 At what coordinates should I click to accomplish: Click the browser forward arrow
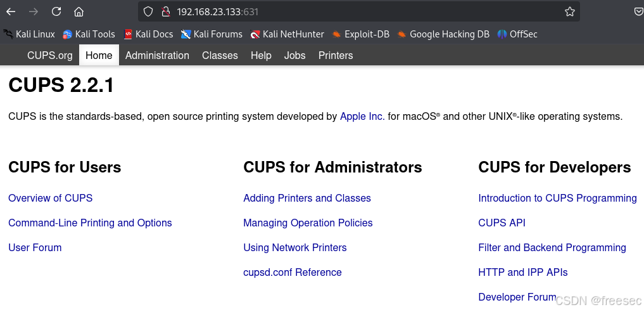click(x=34, y=11)
